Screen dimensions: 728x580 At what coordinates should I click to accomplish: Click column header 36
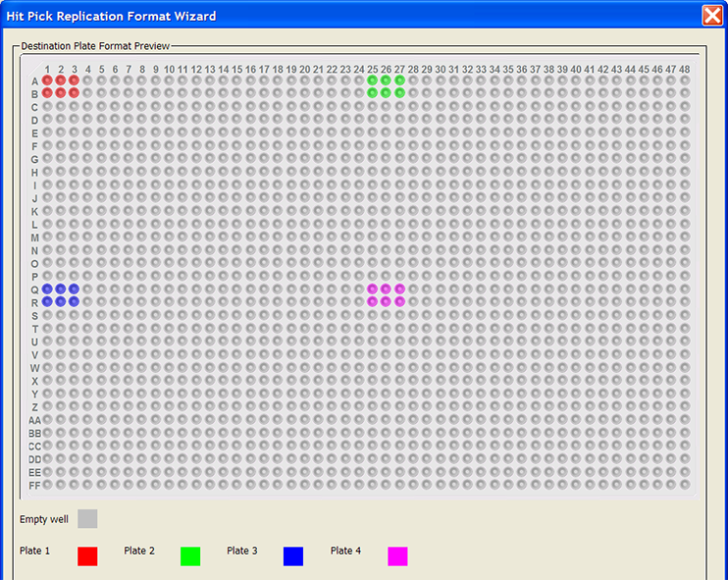(522, 70)
